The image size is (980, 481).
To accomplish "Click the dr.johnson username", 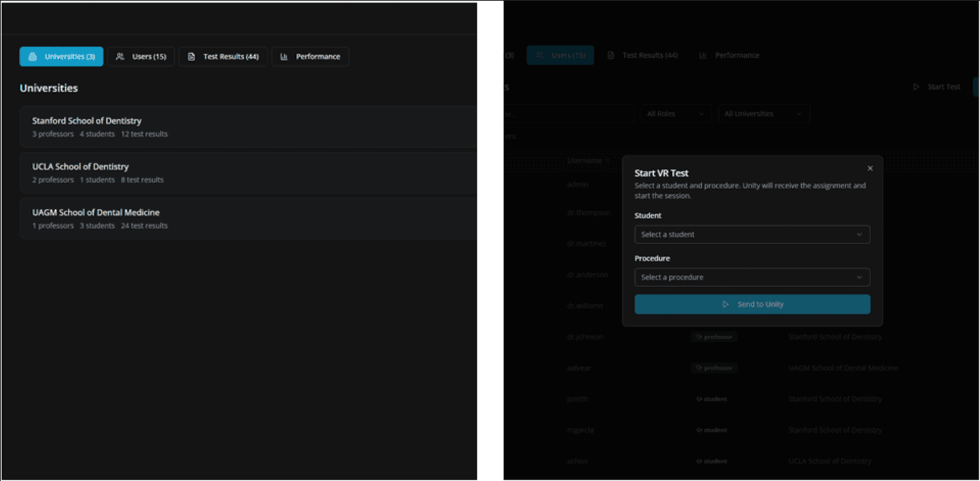I will tap(586, 337).
